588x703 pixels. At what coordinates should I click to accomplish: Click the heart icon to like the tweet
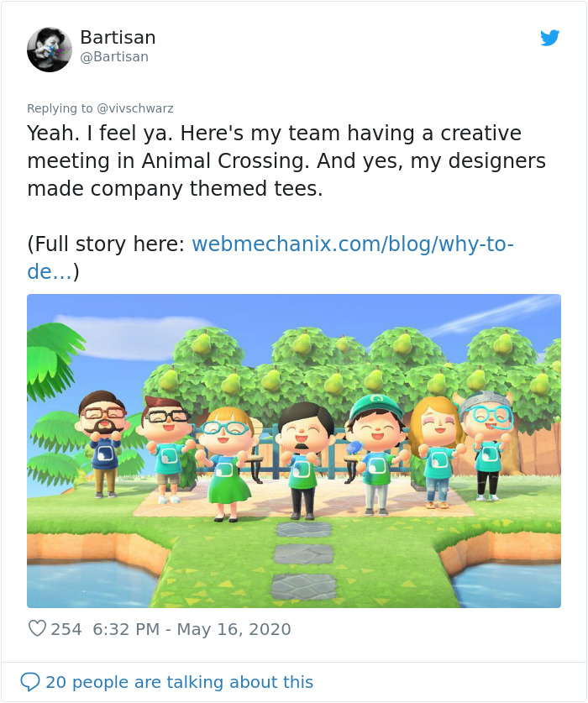[37, 629]
